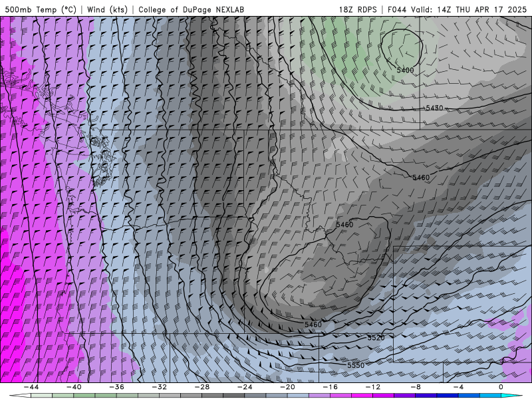532x399 pixels.
Task: Click the -20 value on the temperature scale
Action: click(287, 387)
